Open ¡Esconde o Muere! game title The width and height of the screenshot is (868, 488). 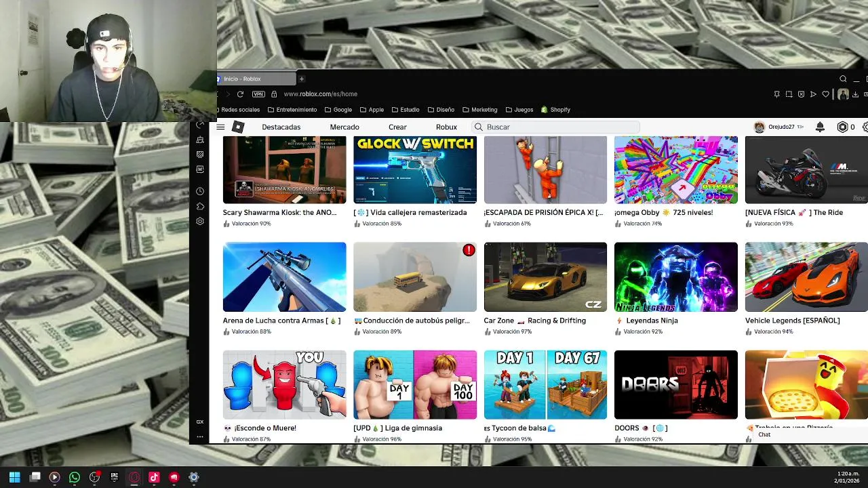(260, 428)
